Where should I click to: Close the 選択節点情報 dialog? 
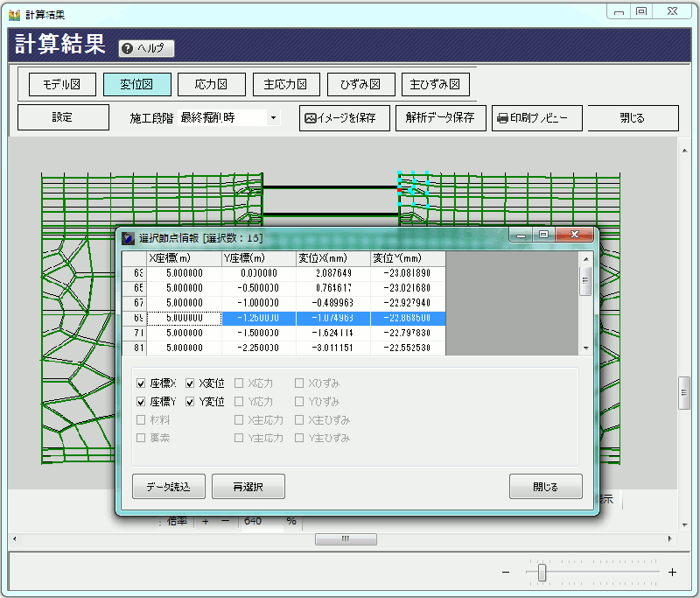(575, 235)
